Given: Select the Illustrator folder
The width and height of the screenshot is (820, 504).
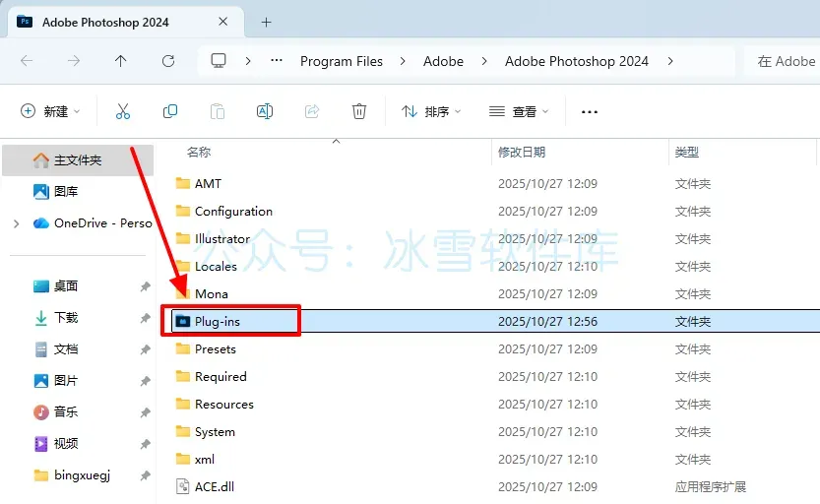Looking at the screenshot, I should [222, 239].
